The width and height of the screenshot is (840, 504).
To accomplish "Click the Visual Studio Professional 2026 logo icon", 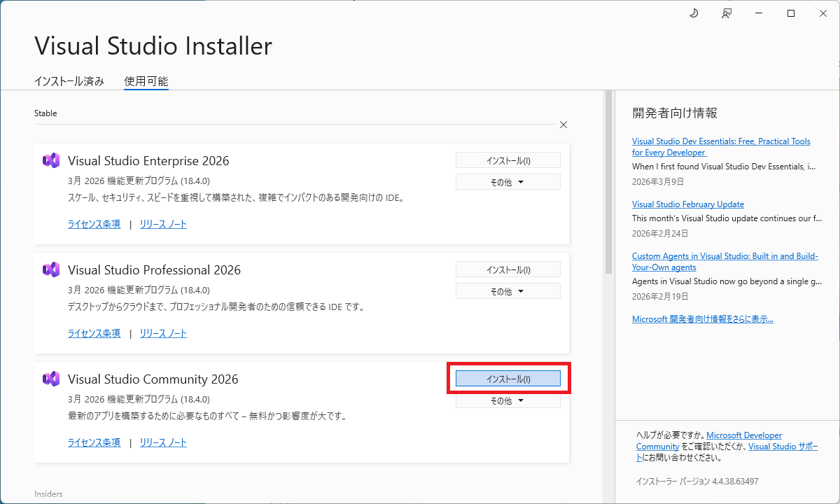I will 51,269.
